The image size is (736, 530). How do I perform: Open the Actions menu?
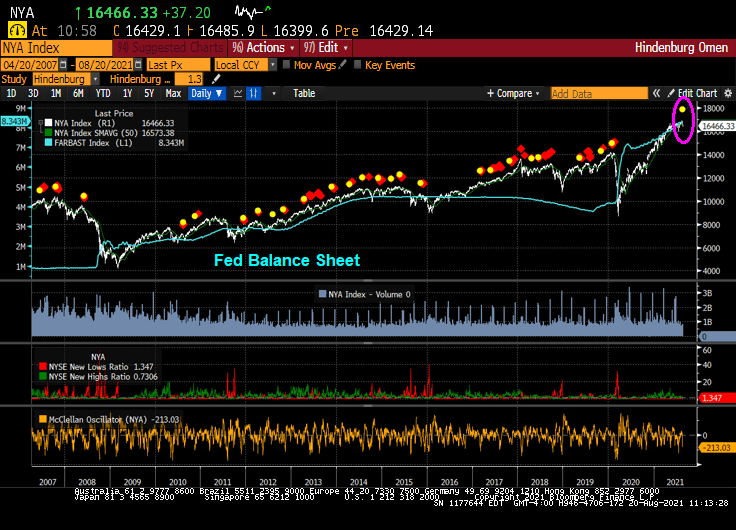(264, 47)
